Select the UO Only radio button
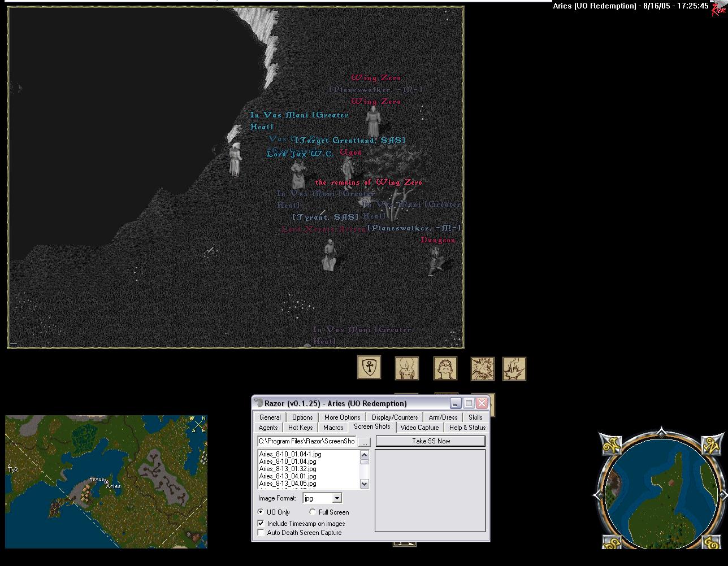728x566 pixels. pos(261,512)
